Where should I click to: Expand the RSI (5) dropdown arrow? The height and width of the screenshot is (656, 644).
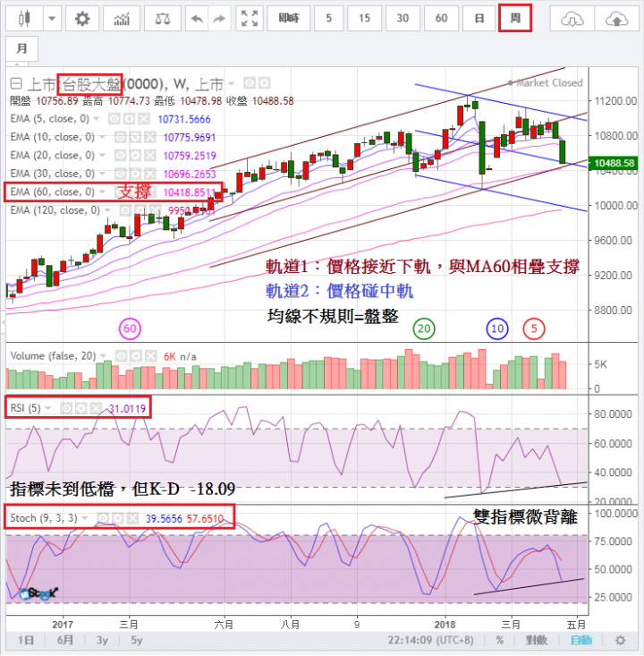(x=47, y=408)
